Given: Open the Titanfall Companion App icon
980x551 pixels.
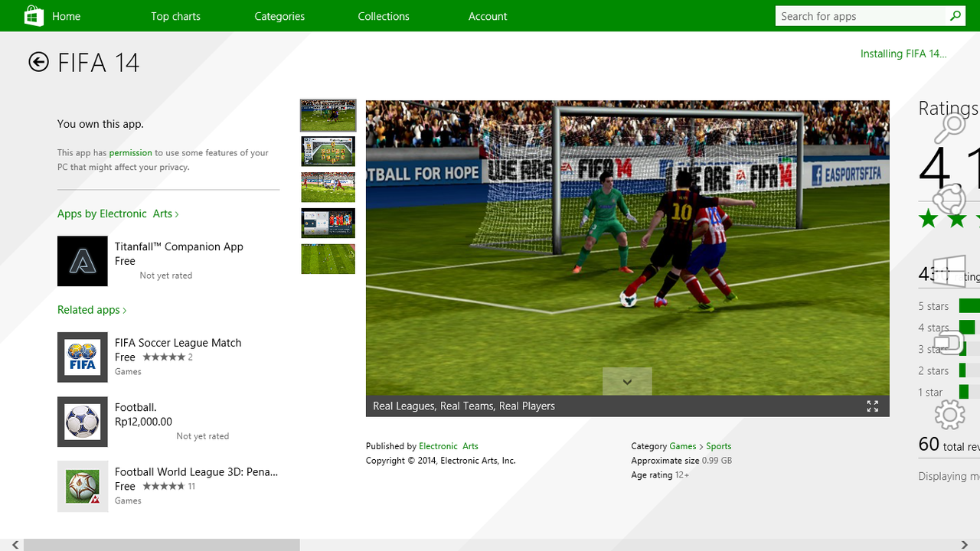Looking at the screenshot, I should (x=83, y=261).
